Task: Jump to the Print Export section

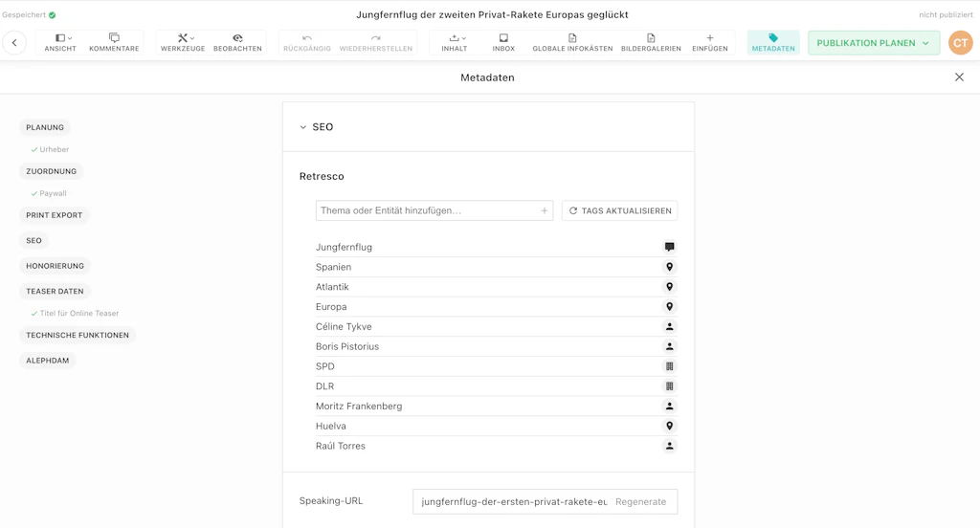Action: click(55, 215)
